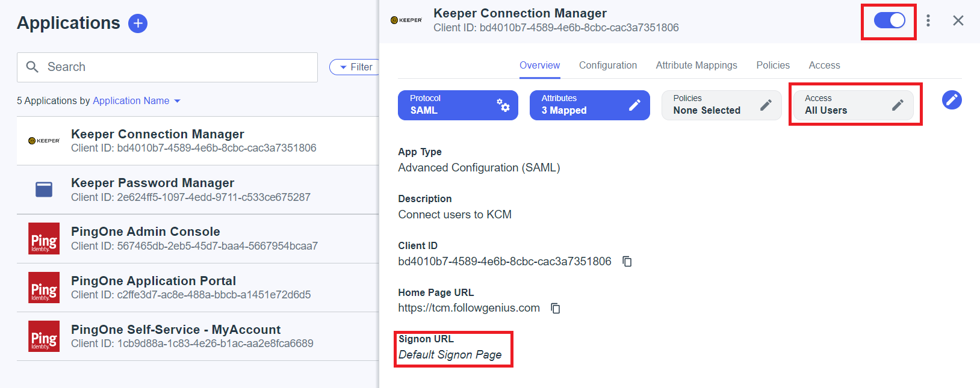Switch to the Attribute Mappings tab
Viewport: 980px width, 388px height.
pyautogui.click(x=696, y=66)
